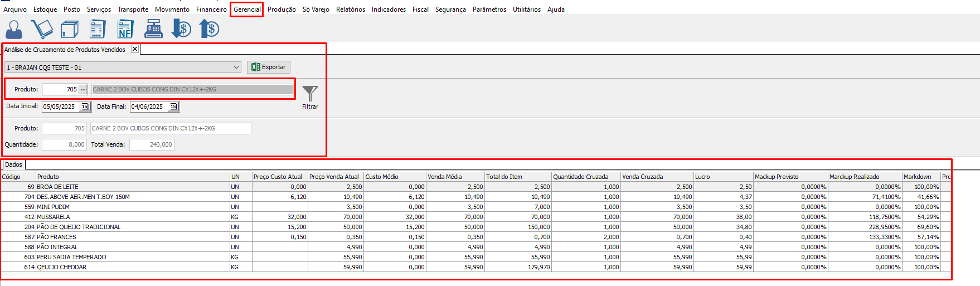Open the dollar up-arrow receivables icon
This screenshot has width=980, height=286.
pyautogui.click(x=209, y=29)
